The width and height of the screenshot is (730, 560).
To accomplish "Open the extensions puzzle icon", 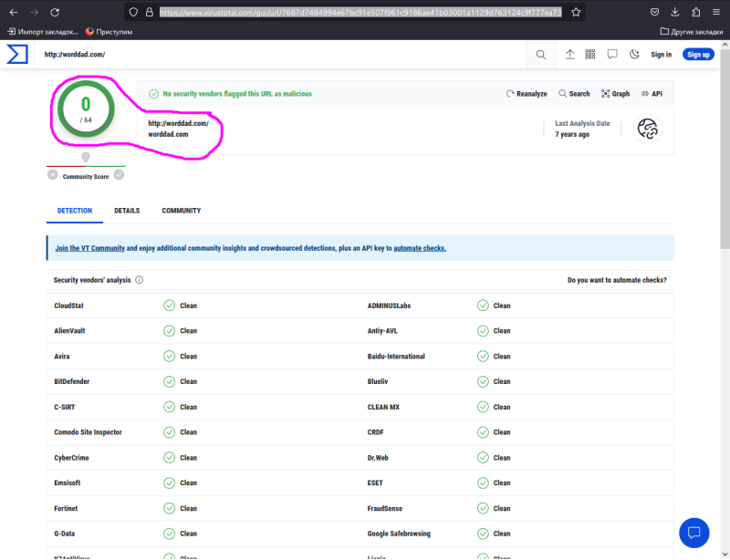I will (x=696, y=12).
